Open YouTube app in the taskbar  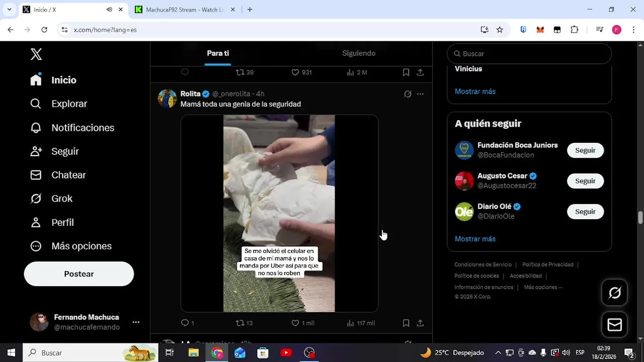[286, 353]
